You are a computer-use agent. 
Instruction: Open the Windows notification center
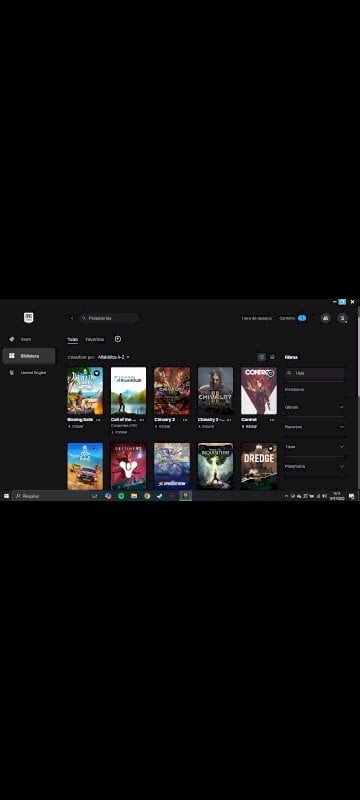click(352, 496)
